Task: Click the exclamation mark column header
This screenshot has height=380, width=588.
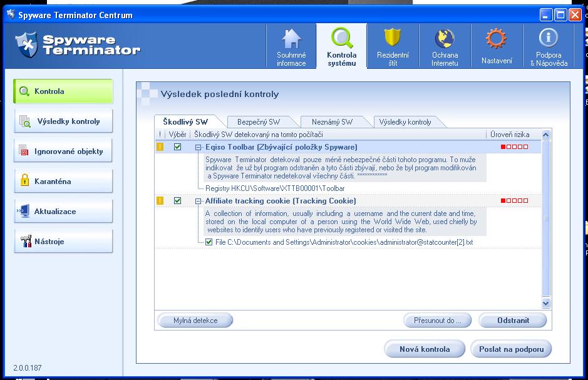Action: [x=160, y=134]
